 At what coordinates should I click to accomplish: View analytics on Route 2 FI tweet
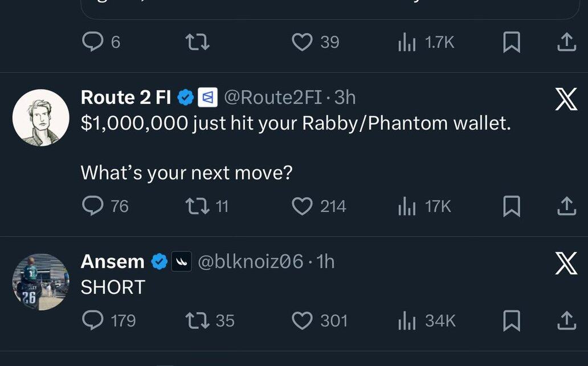(x=405, y=206)
